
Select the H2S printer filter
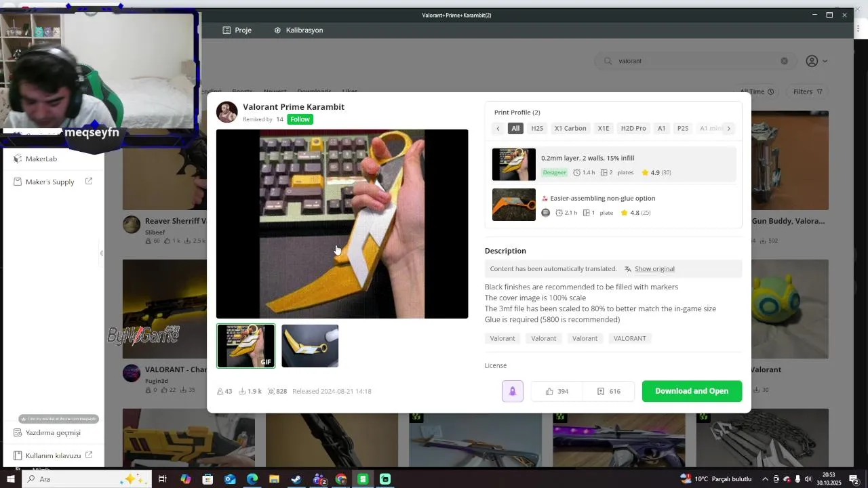click(x=537, y=128)
